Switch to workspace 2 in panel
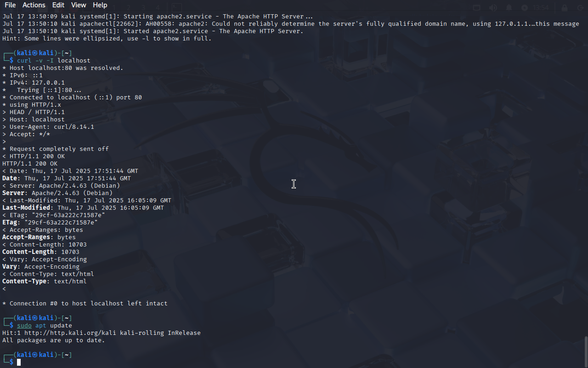588x368 pixels. click(x=129, y=8)
